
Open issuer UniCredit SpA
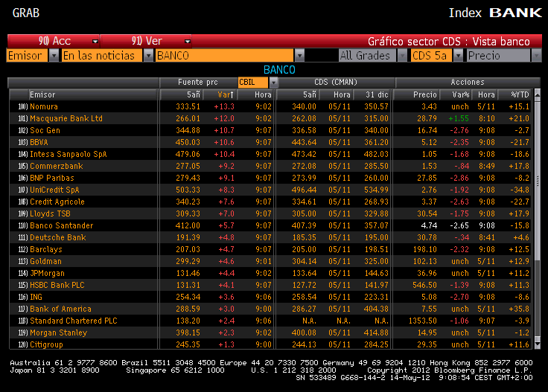tap(54, 190)
